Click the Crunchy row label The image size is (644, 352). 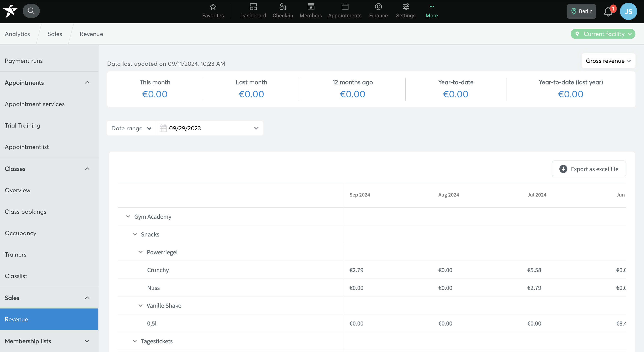click(x=158, y=270)
